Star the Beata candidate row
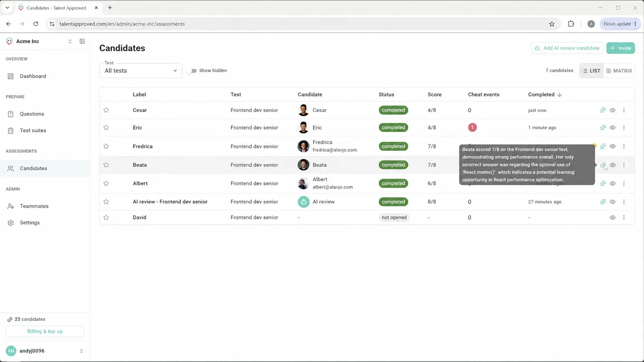This screenshot has width=644, height=362. tap(106, 165)
